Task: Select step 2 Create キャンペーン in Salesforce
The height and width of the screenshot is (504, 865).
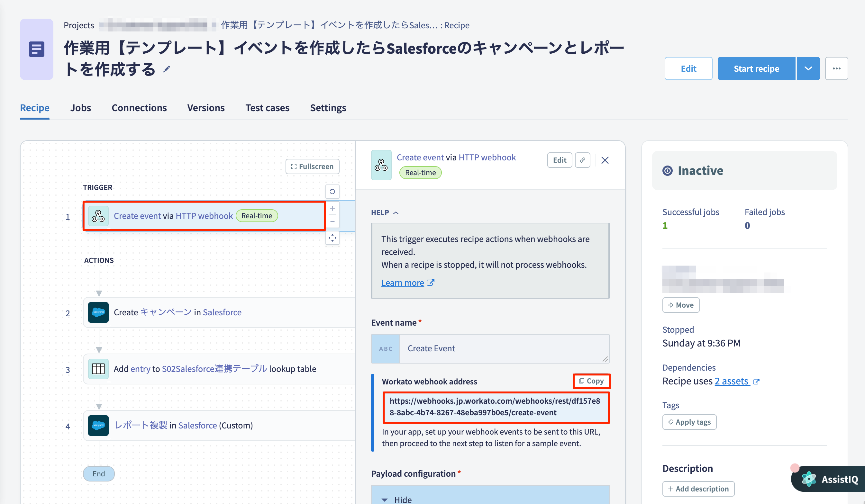Action: pos(219,312)
